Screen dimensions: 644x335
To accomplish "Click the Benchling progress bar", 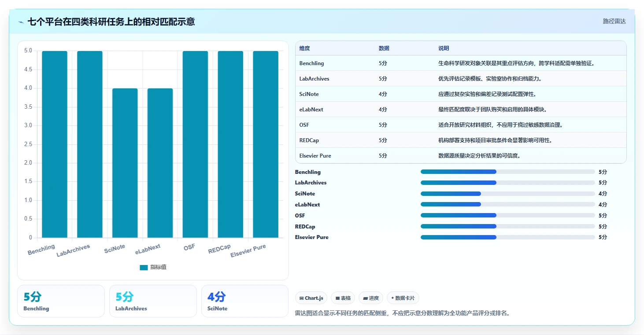I will [x=508, y=172].
